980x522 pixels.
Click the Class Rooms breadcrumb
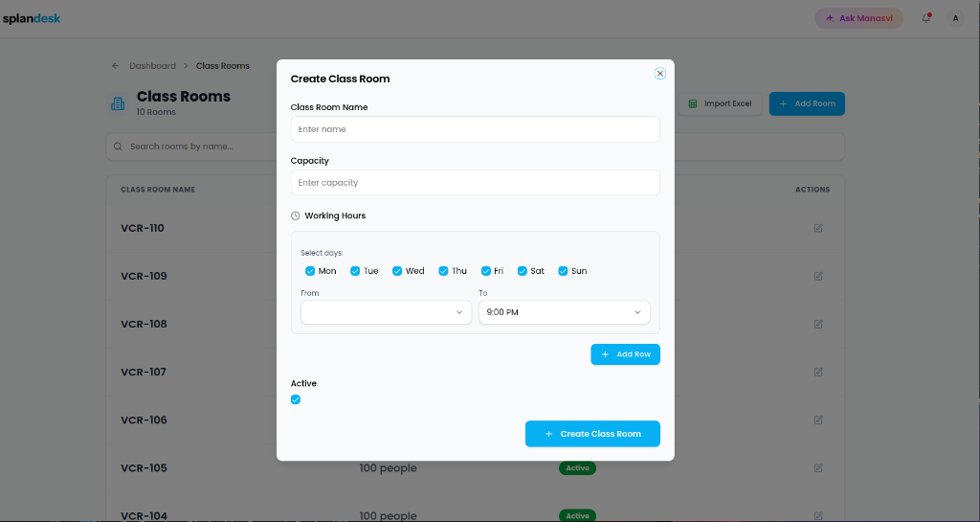222,66
